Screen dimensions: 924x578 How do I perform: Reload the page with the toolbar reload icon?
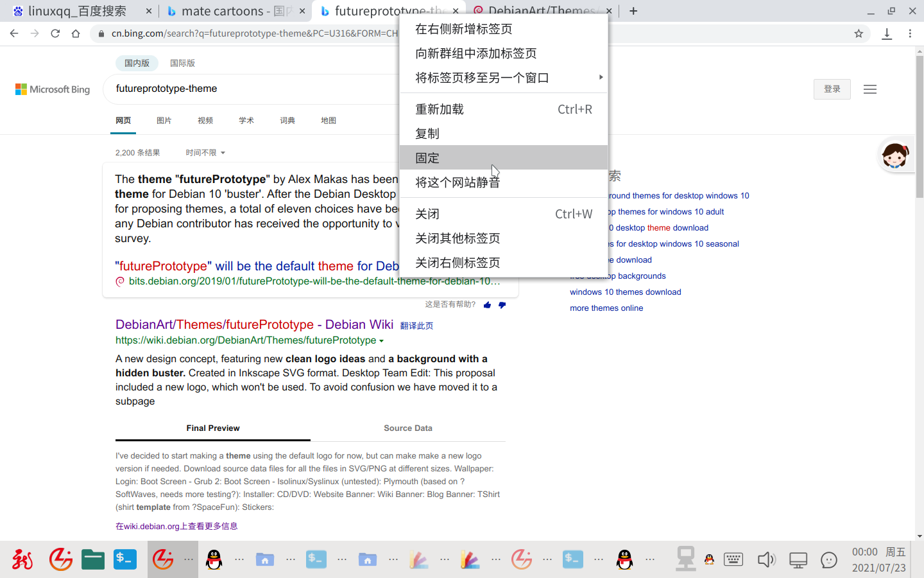(x=55, y=33)
